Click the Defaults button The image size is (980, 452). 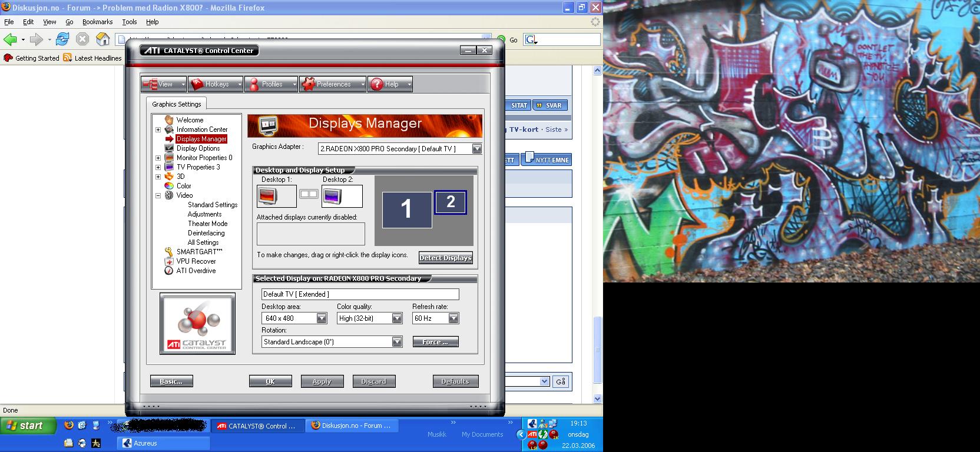[x=456, y=381]
